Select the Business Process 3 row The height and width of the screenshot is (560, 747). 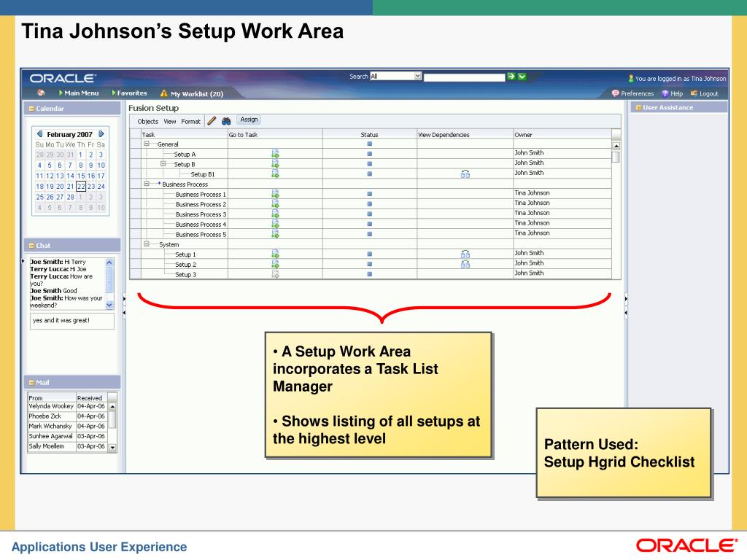tap(371, 214)
